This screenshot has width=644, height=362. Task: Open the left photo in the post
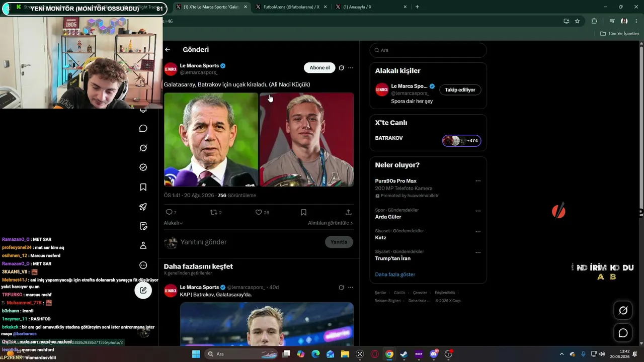click(211, 139)
